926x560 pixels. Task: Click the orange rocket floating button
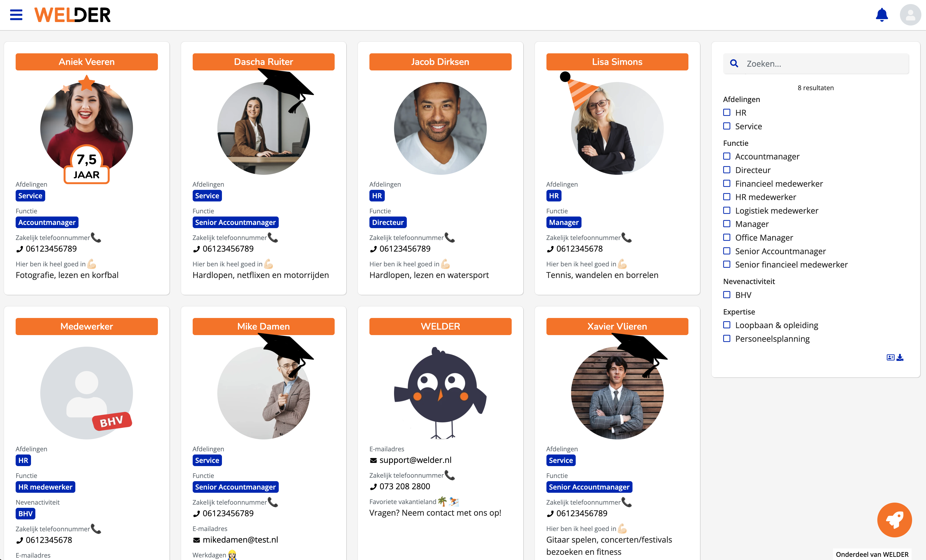[x=894, y=520]
